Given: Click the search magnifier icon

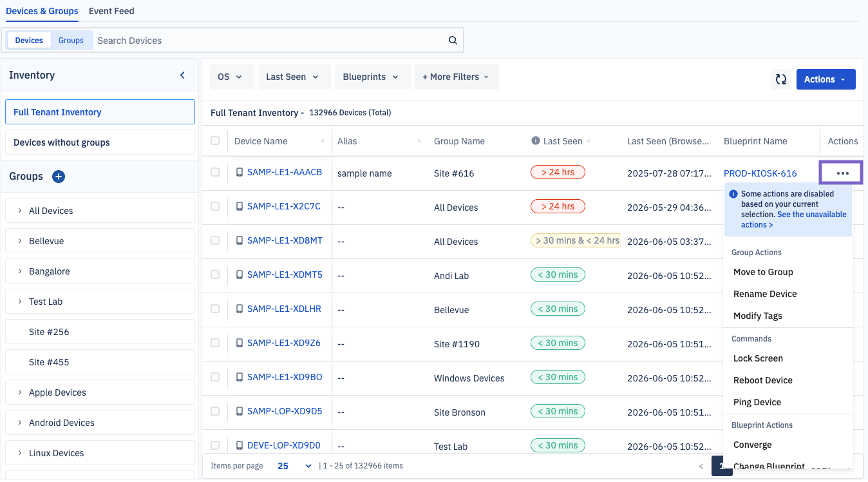Looking at the screenshot, I should pos(453,40).
